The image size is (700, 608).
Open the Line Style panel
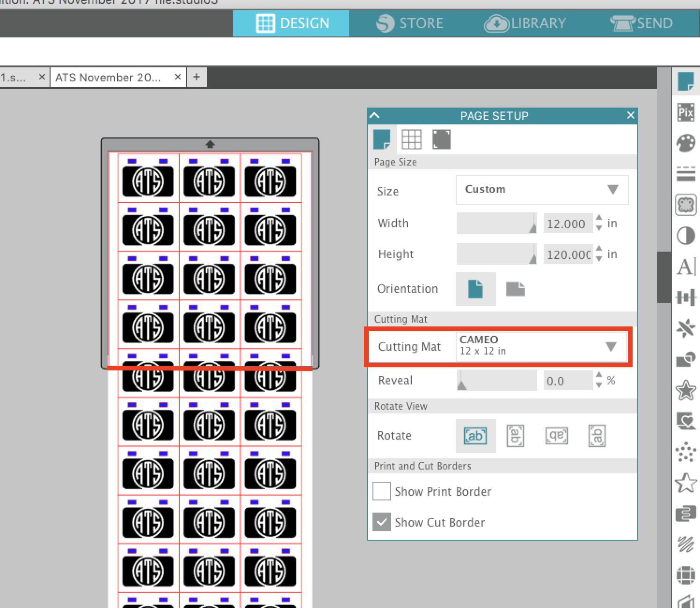[x=686, y=174]
